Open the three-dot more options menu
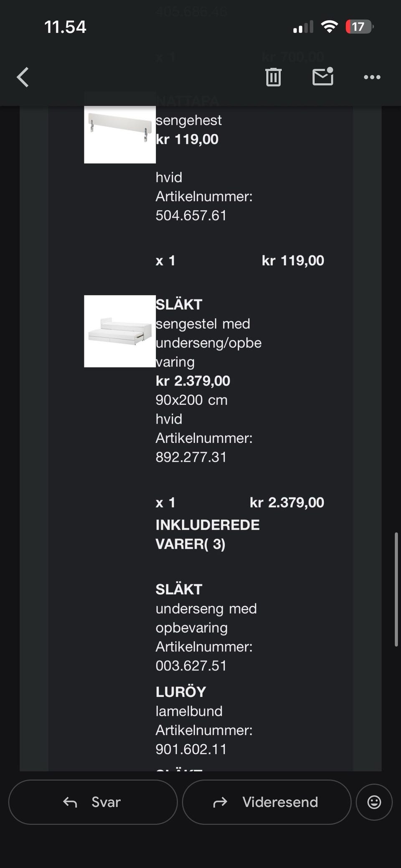Image resolution: width=401 pixels, height=868 pixels. (x=372, y=77)
